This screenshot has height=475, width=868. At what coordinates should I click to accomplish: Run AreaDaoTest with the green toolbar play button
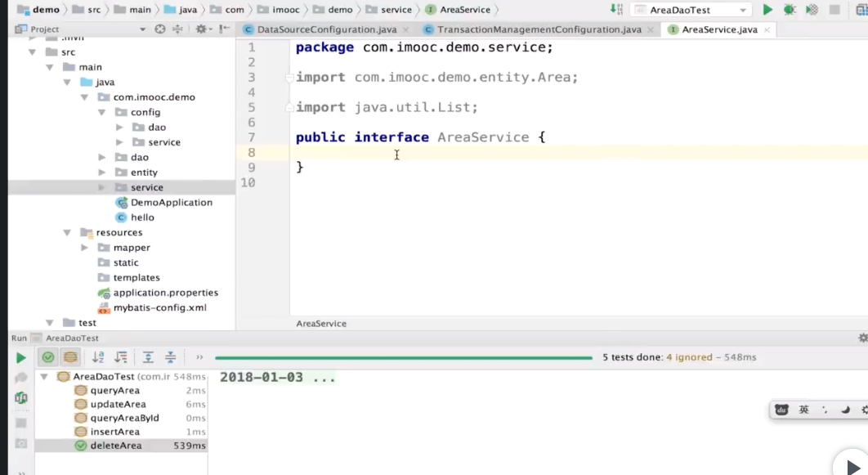767,10
